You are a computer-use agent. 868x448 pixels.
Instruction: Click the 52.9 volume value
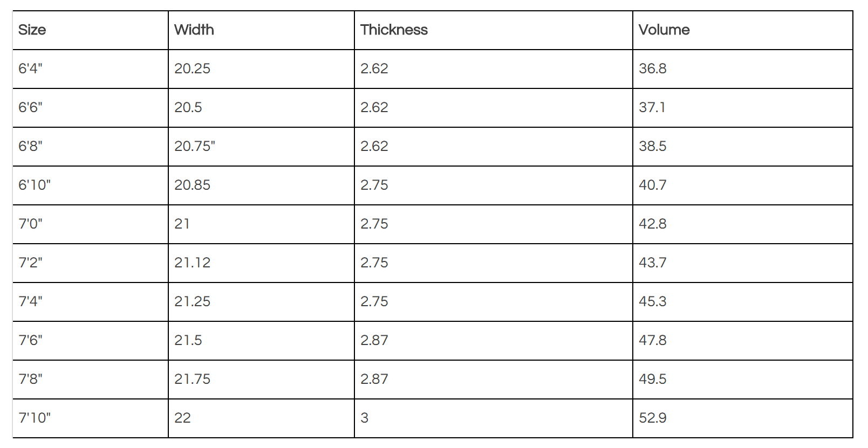point(653,418)
